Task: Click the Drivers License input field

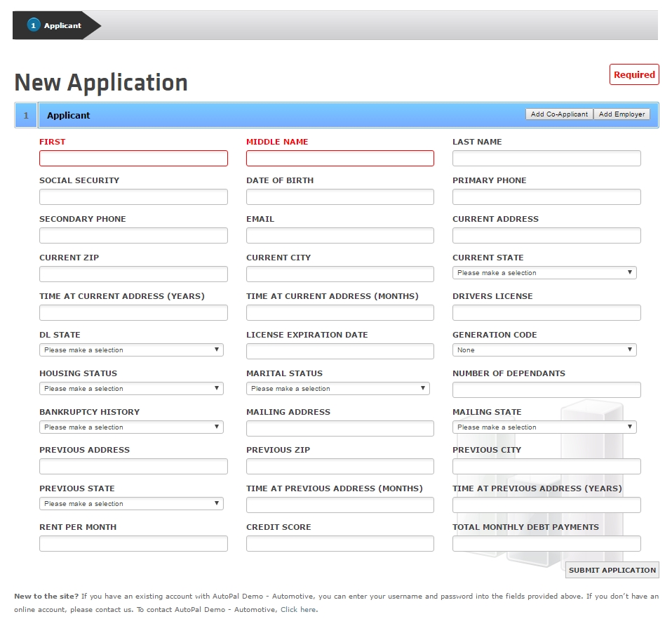Action: [546, 312]
